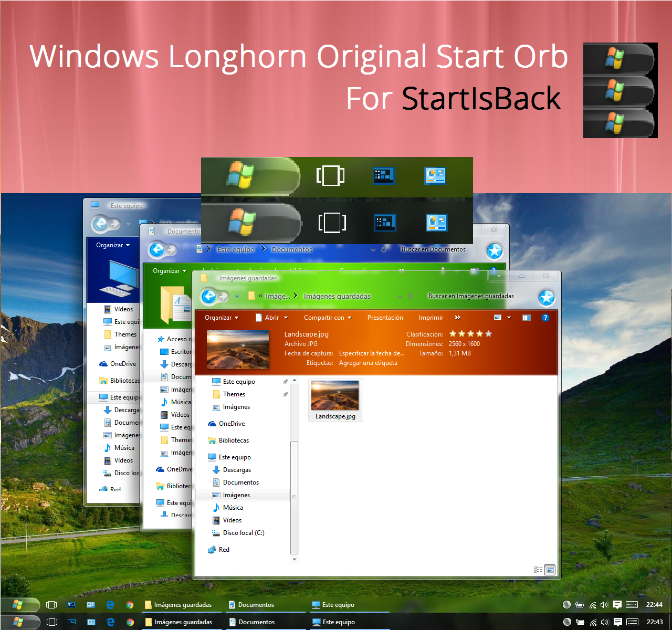Image resolution: width=672 pixels, height=630 pixels.
Task: Expand breadcrumb « in Imágenes guardadas address bar
Action: (260, 296)
